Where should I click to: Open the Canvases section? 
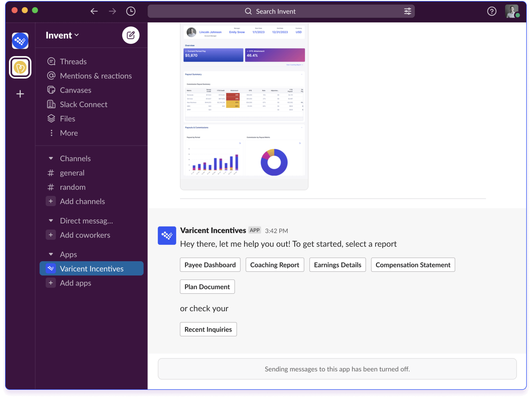point(75,90)
